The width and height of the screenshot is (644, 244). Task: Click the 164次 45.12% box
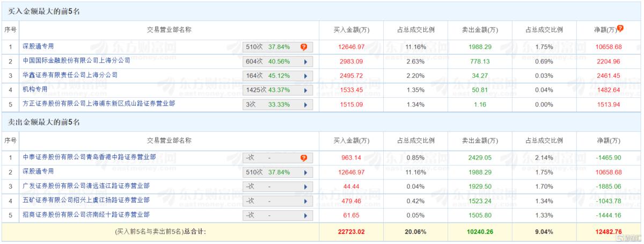coord(277,76)
